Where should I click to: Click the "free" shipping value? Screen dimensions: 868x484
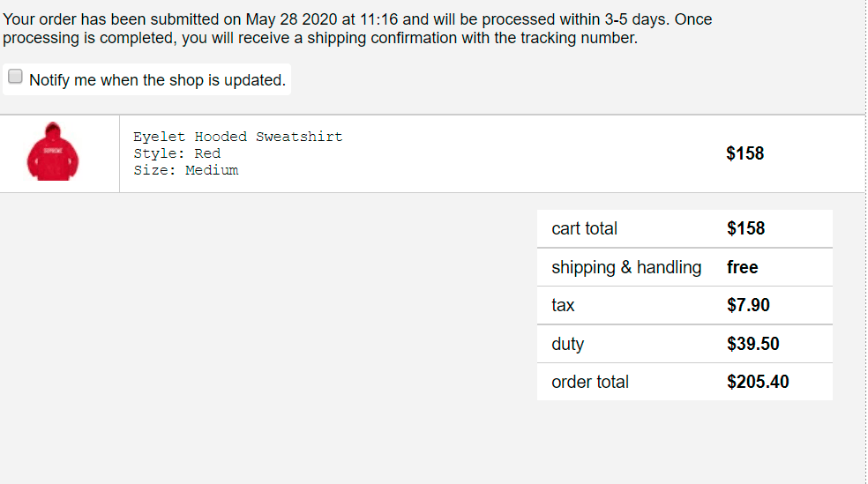pos(742,267)
